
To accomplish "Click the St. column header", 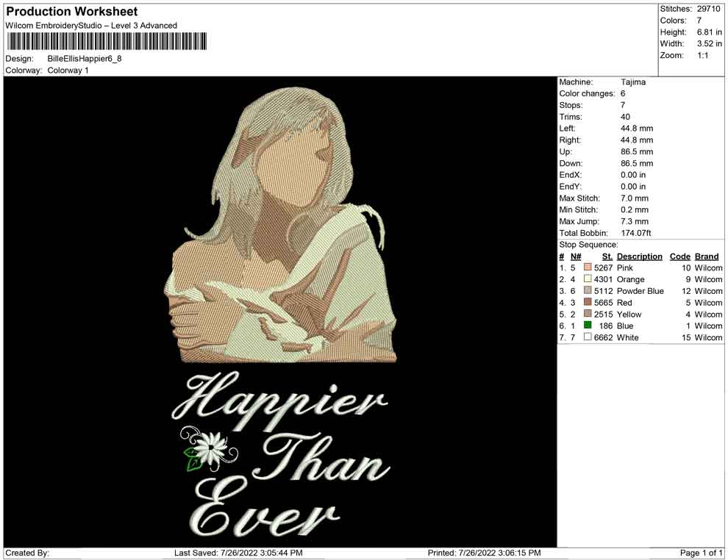I will [607, 256].
